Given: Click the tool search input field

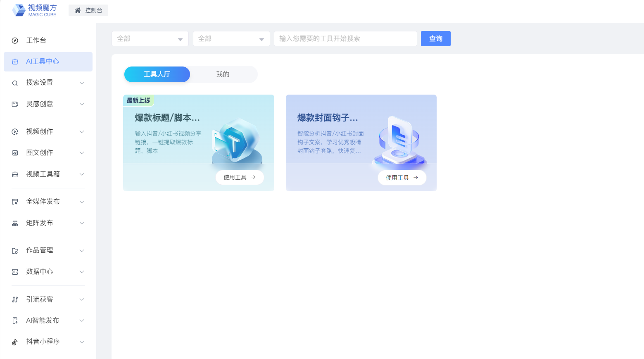Looking at the screenshot, I should (x=345, y=39).
